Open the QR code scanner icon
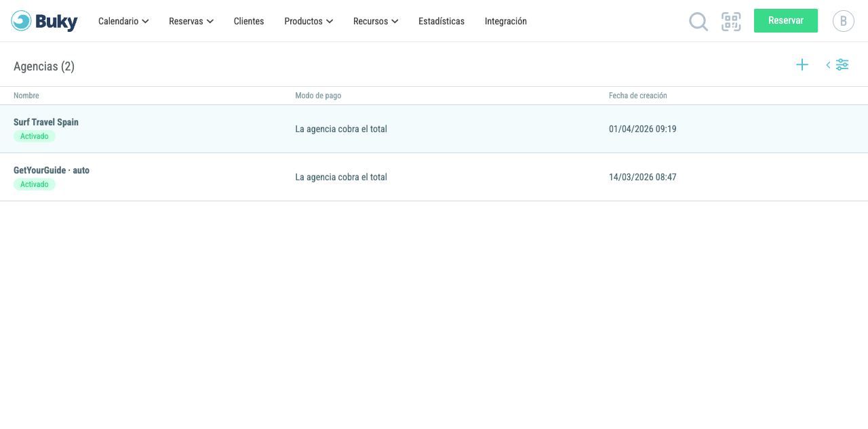Screen dimensions: 868x429 coord(731,22)
